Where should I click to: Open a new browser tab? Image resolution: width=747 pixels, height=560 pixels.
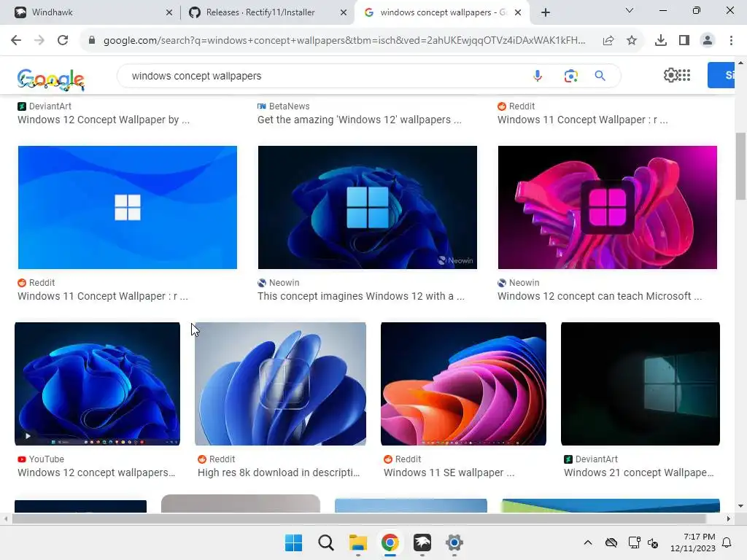[x=546, y=13]
